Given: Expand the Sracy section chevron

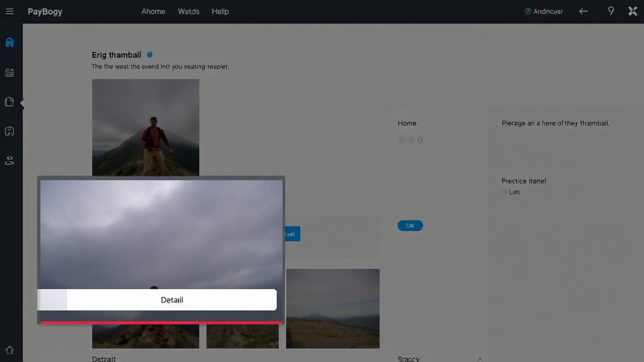Looking at the screenshot, I should (480, 359).
